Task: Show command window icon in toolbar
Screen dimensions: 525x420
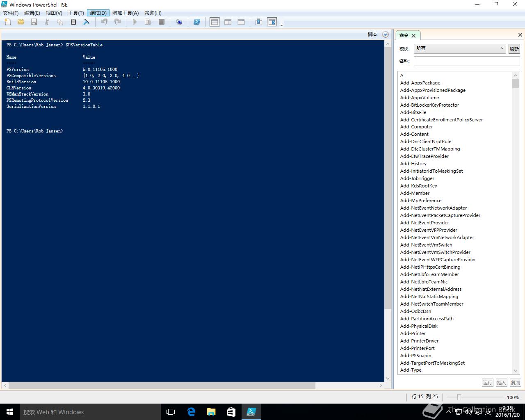Action: 259,22
